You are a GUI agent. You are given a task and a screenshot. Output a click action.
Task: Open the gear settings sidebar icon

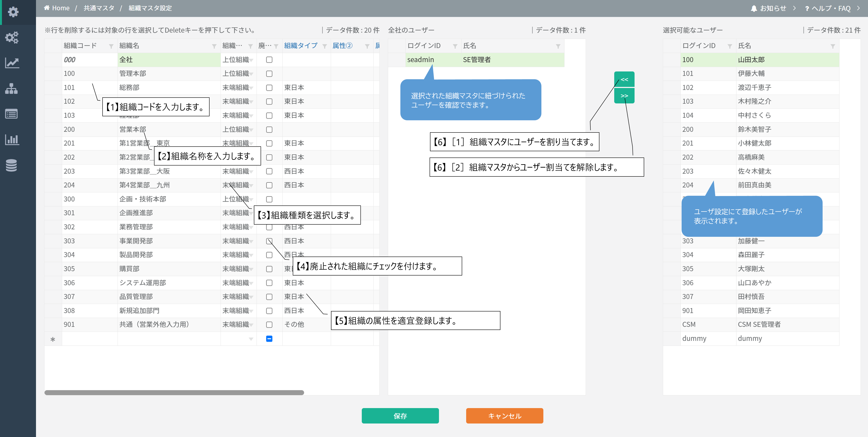(x=13, y=12)
